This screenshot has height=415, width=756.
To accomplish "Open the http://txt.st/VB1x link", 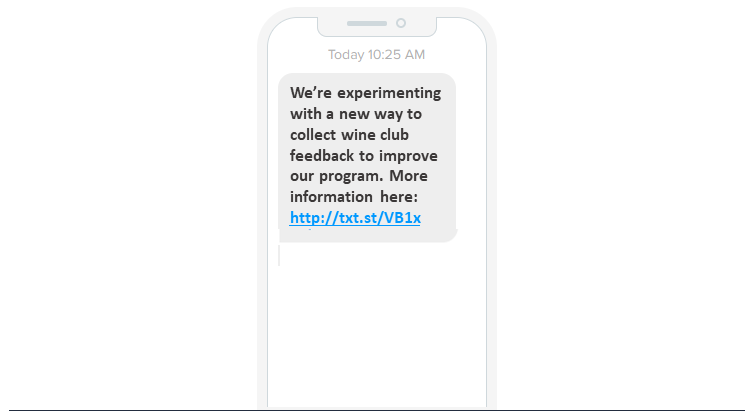I will [x=355, y=218].
